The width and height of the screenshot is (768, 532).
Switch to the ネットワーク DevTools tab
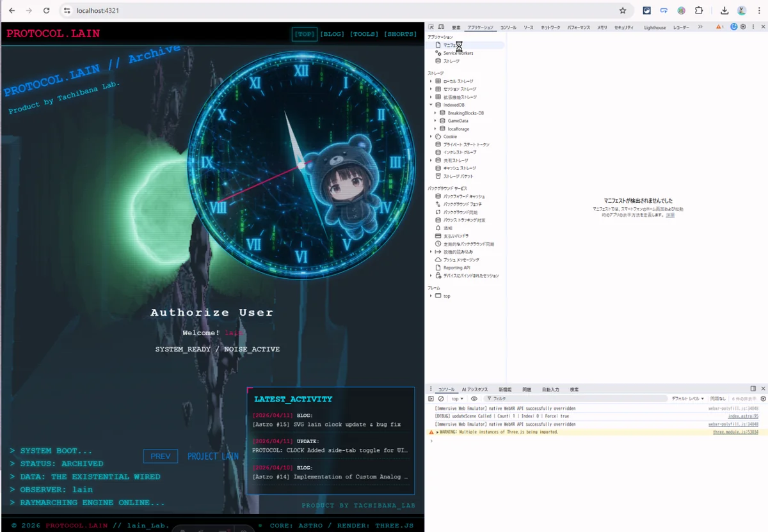coord(550,27)
